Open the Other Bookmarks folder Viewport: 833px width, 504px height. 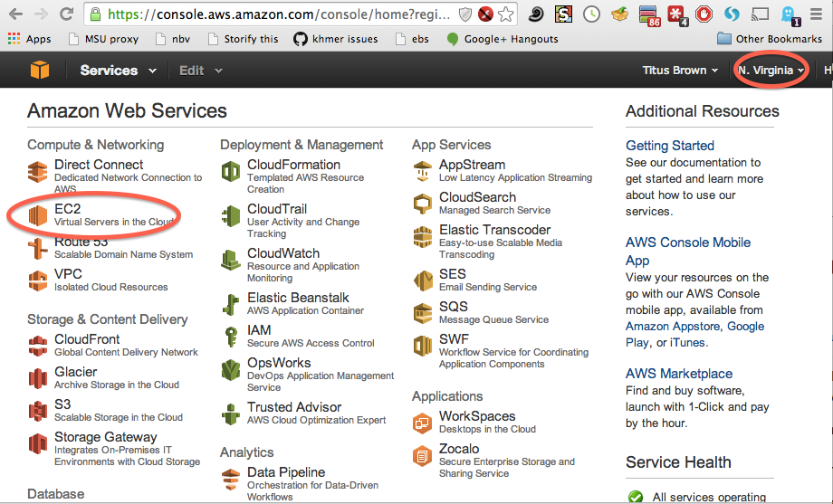point(770,39)
